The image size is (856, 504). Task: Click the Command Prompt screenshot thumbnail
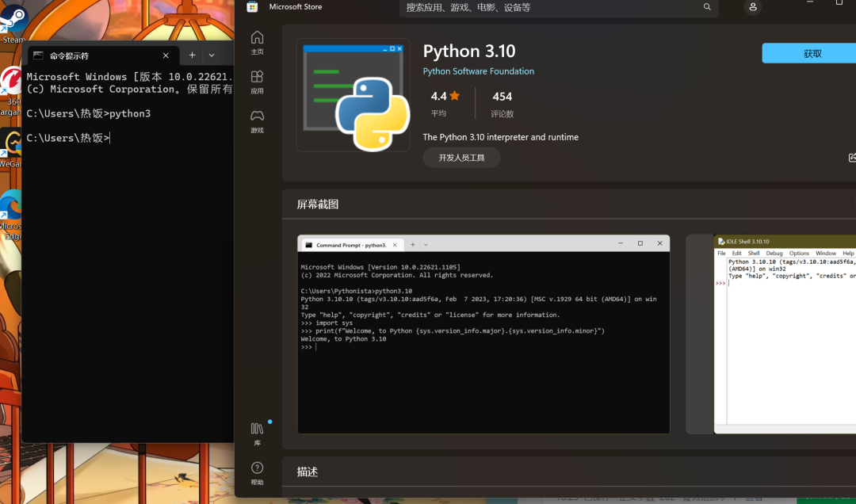pos(483,333)
